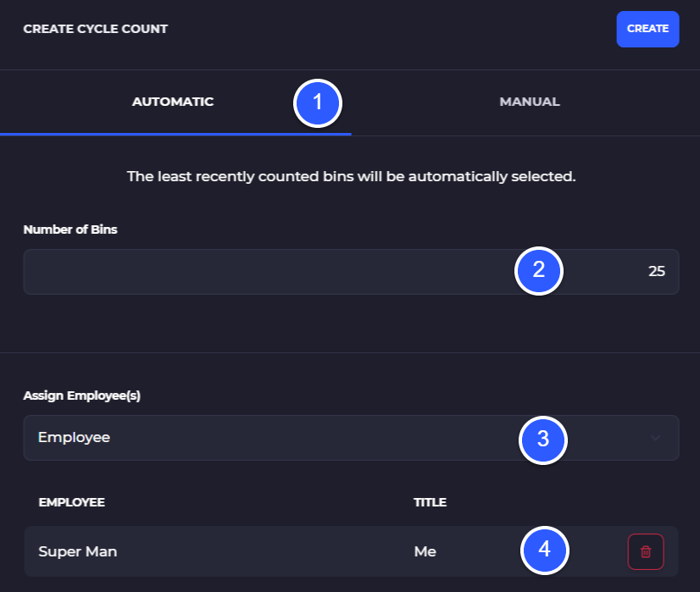Click the EMPLOYEE column header
700x592 pixels.
(72, 502)
